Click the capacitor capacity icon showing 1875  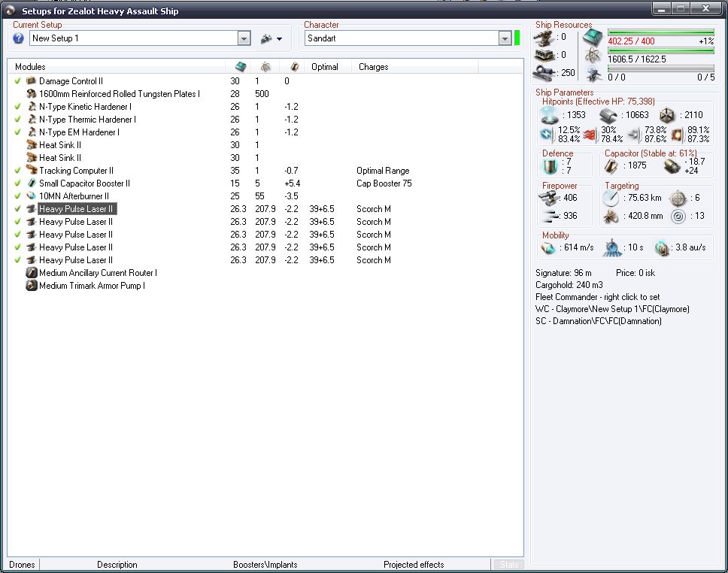click(x=611, y=165)
